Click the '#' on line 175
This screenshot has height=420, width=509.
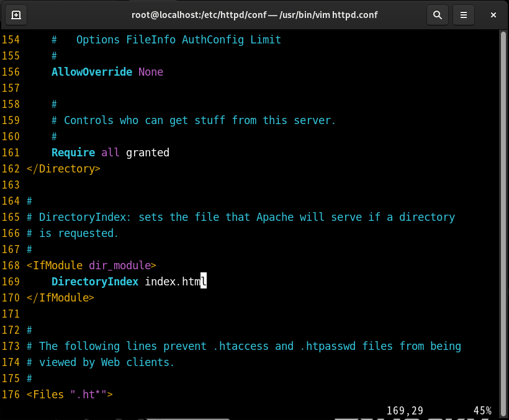30,379
